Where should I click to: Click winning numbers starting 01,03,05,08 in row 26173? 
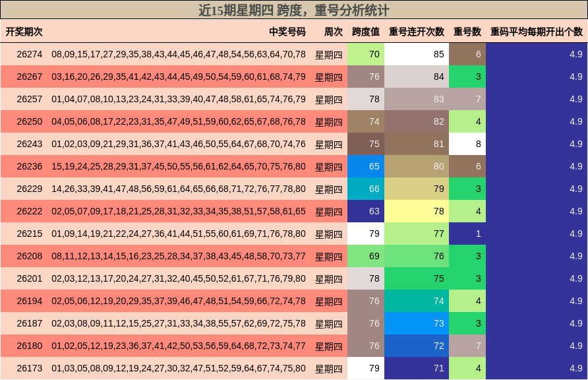179,368
